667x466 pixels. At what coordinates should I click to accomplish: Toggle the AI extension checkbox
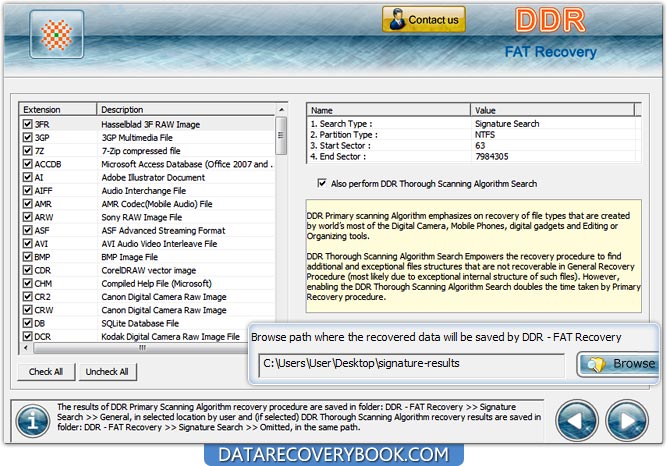(27, 177)
